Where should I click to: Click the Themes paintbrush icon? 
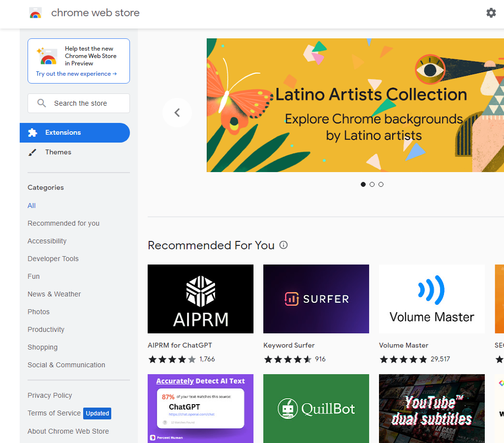(x=32, y=152)
